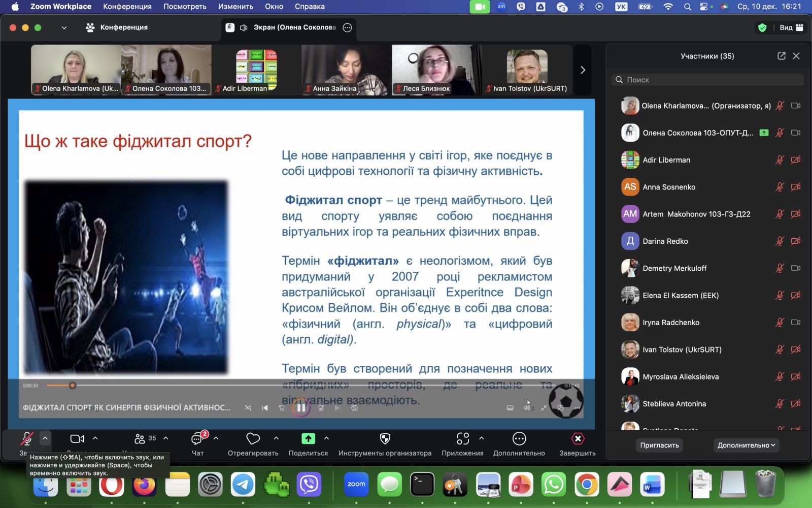Viewport: 812px width, 508px height.
Task: Click the React heart icon
Action: point(253,439)
